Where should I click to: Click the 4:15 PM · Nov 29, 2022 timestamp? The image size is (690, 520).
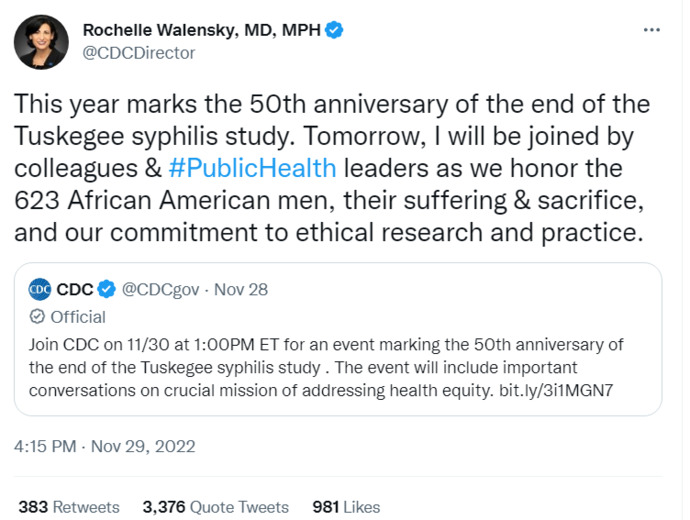coord(104,447)
